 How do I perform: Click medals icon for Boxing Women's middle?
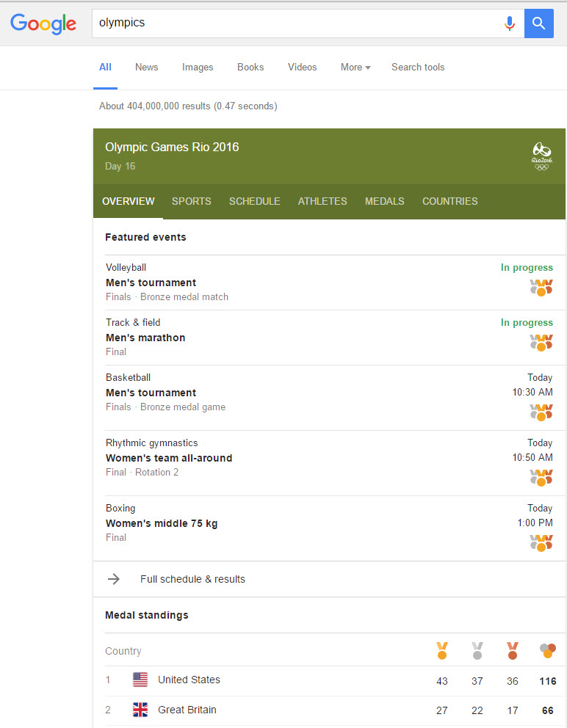point(541,542)
